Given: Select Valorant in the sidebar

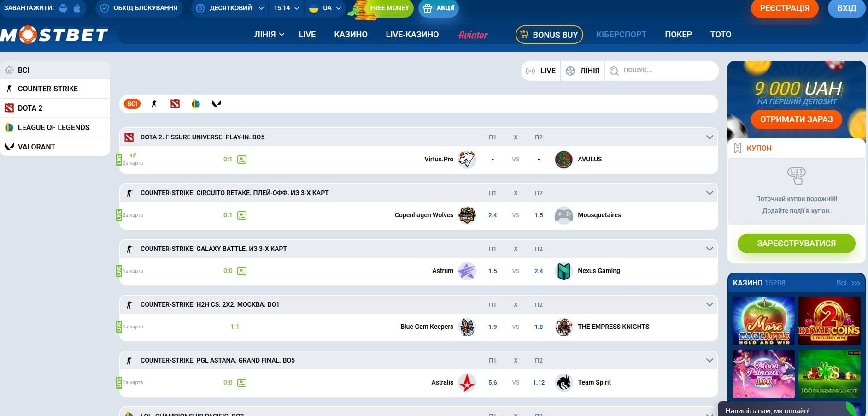Looking at the screenshot, I should [55, 147].
